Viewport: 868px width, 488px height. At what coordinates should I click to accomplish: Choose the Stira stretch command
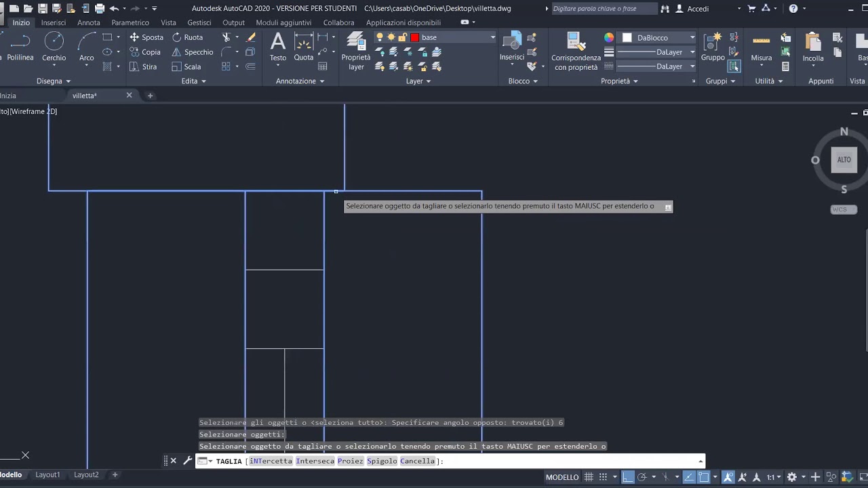(143, 66)
